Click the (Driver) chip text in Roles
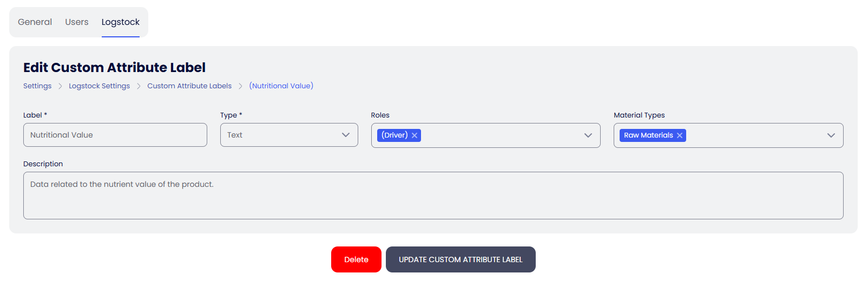868x286 pixels. click(394, 135)
